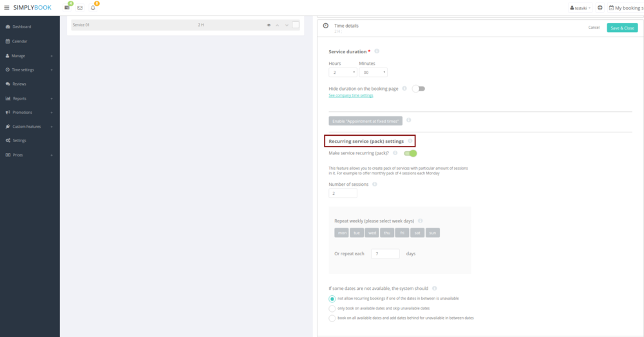Click the info icon next to Service duration

pos(377,51)
